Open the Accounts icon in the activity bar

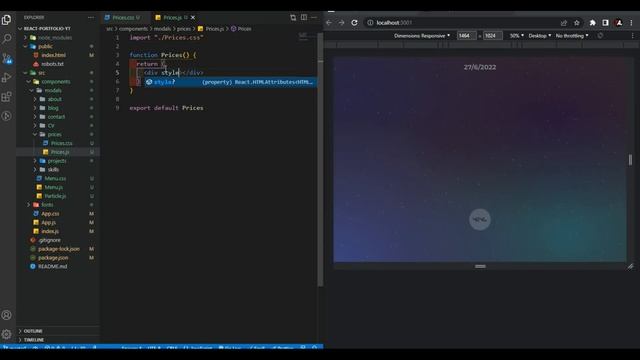pos(7,315)
